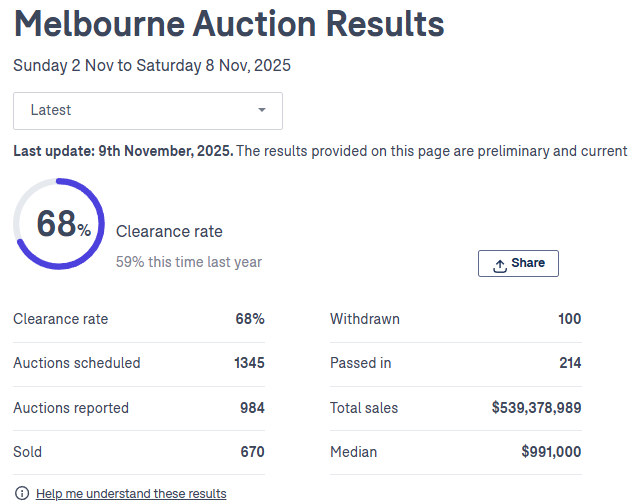This screenshot has width=629, height=503.
Task: Select the Melbourne Auction Results heading
Action: tap(229, 24)
